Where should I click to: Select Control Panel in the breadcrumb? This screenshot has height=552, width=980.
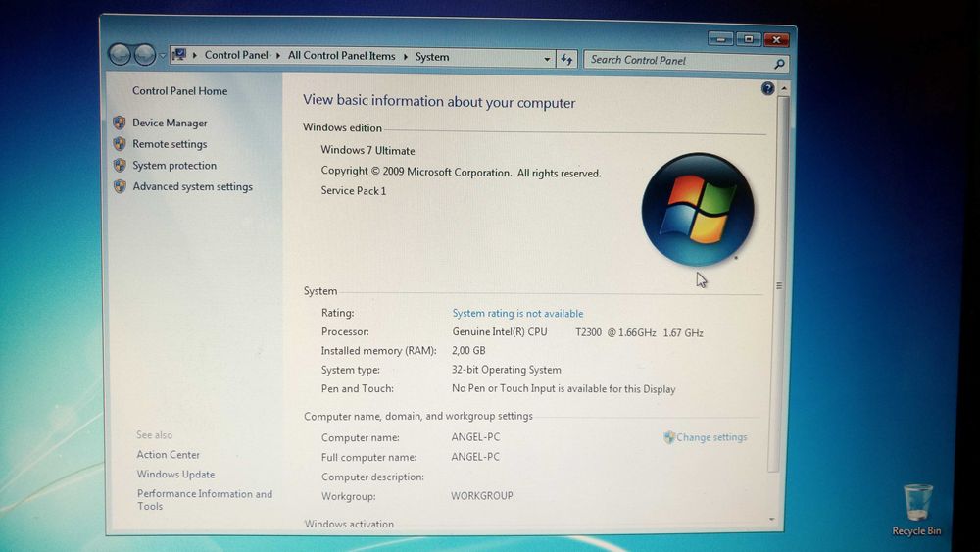pos(236,55)
